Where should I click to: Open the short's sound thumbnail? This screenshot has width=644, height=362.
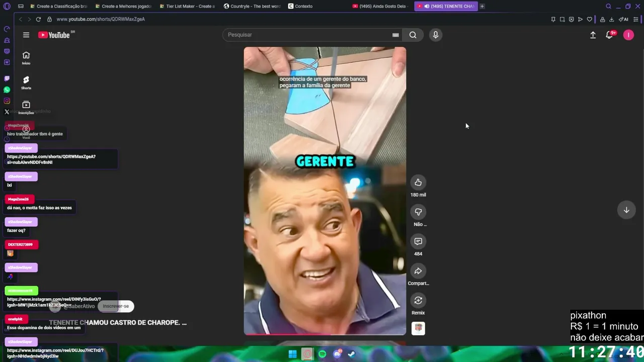coord(418,328)
